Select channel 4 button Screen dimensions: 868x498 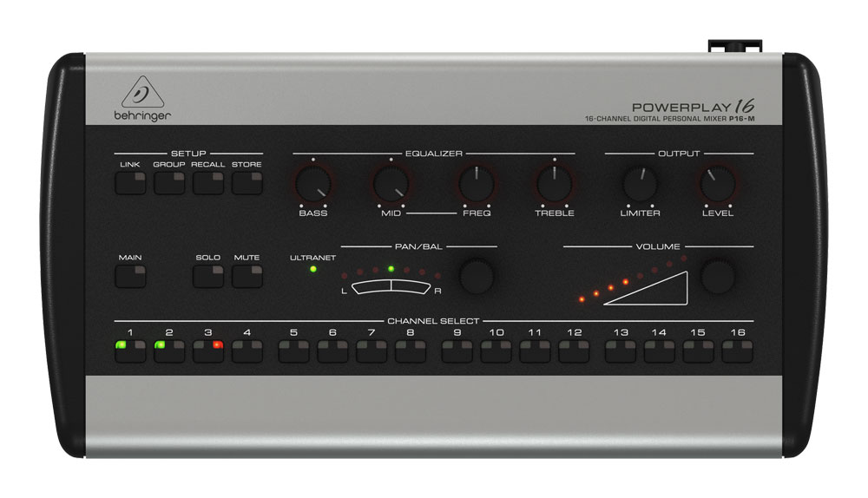(247, 351)
